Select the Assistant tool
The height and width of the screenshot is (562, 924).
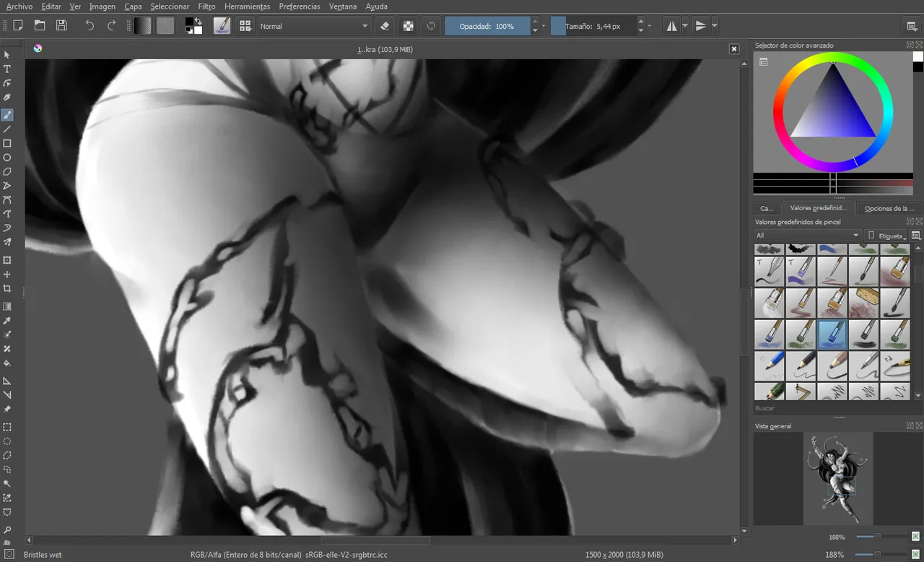click(x=7, y=381)
